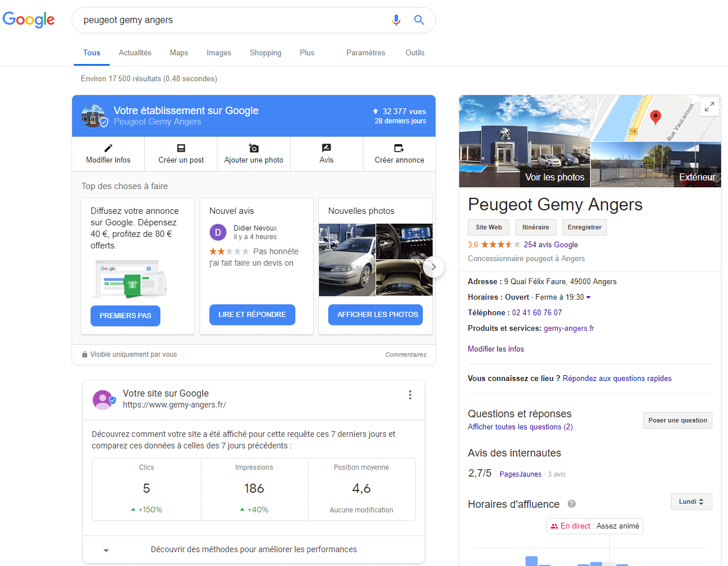Click the camera icon above Ajouter une photo
Screen dimensions: 728x566
(x=254, y=148)
